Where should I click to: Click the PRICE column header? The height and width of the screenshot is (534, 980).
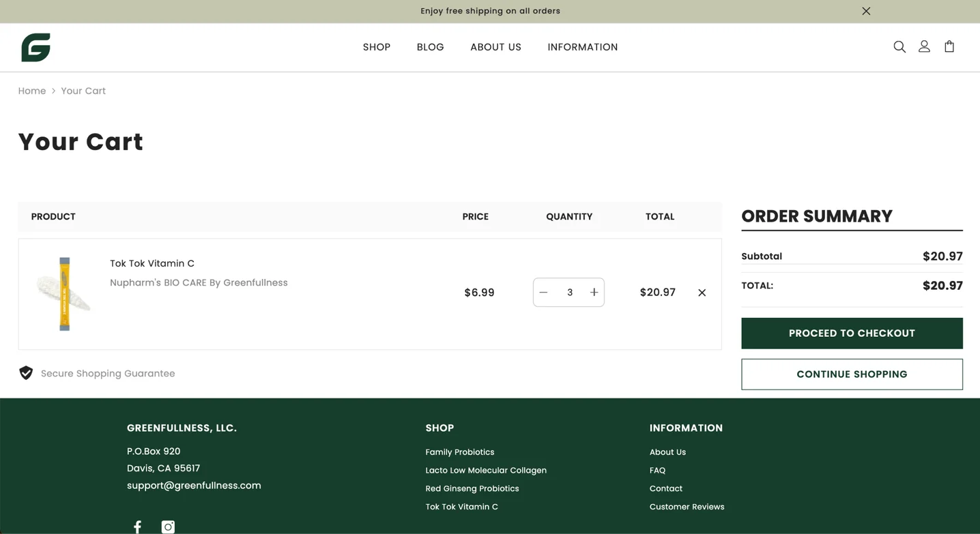tap(476, 217)
